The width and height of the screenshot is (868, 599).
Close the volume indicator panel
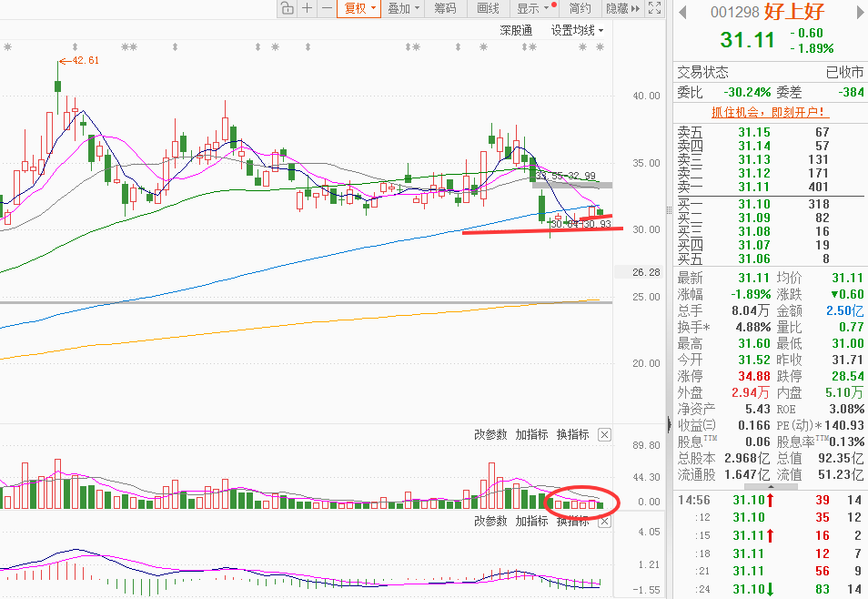coord(604,435)
